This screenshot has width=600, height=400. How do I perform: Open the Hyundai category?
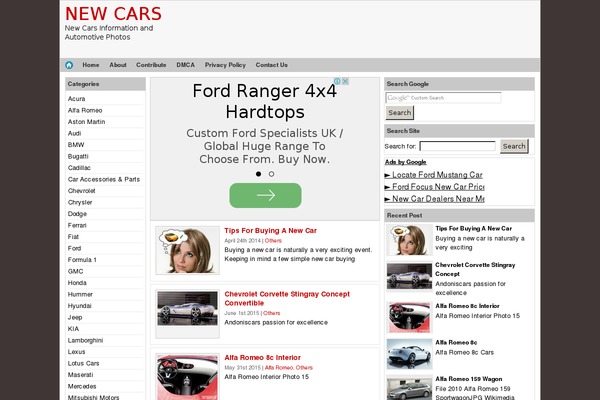(80, 305)
